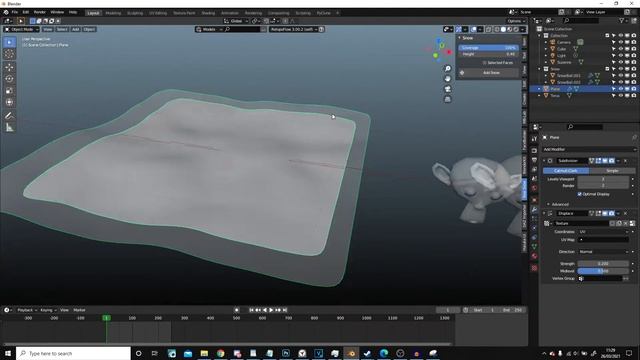Hide the Suzanne object in the outliner
The width and height of the screenshot is (640, 360).
click(620, 62)
